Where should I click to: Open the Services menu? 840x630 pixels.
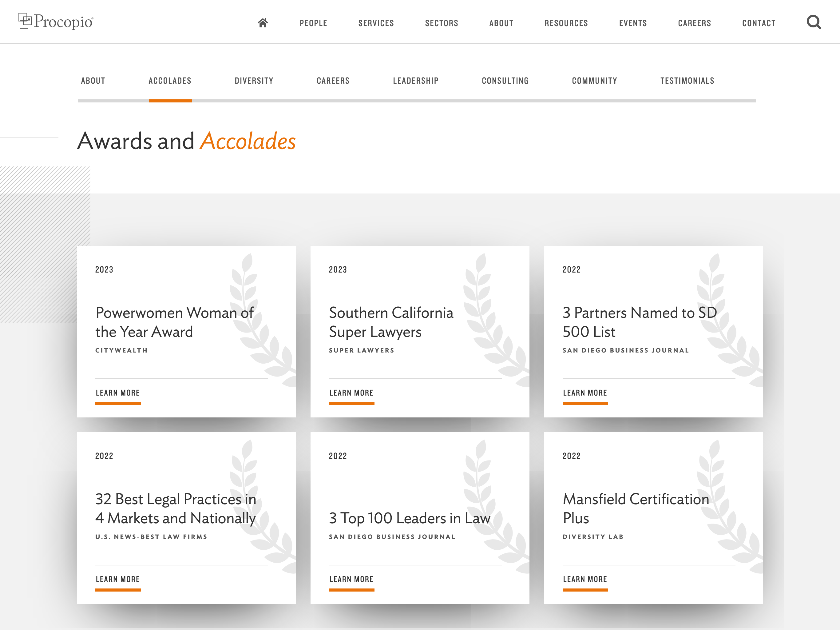coord(376,23)
